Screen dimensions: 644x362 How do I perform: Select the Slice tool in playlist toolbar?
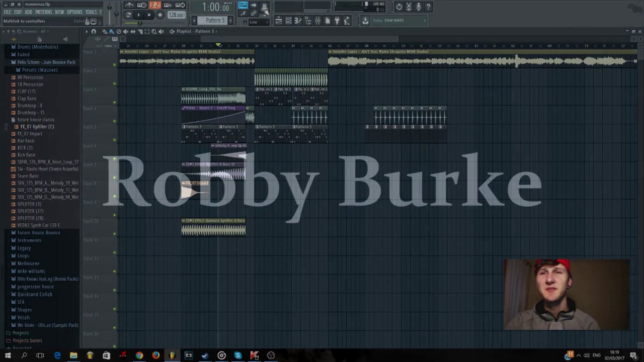140,31
